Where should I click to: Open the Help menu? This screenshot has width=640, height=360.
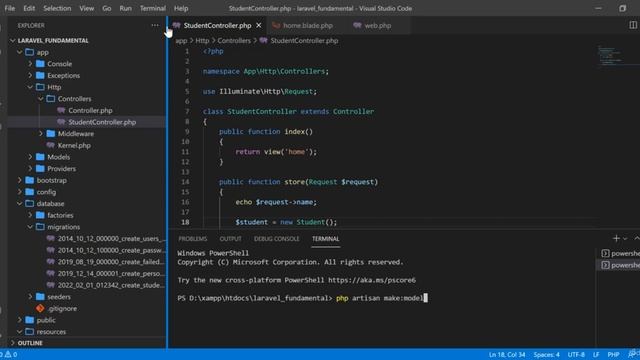point(181,8)
